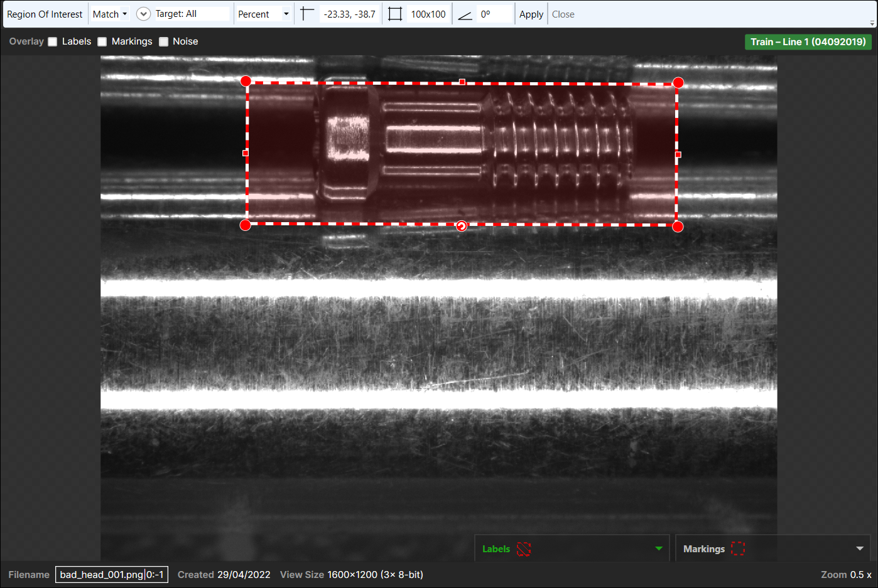
Task: Click the rotate handle on ROI bottom edge
Action: coord(462,226)
